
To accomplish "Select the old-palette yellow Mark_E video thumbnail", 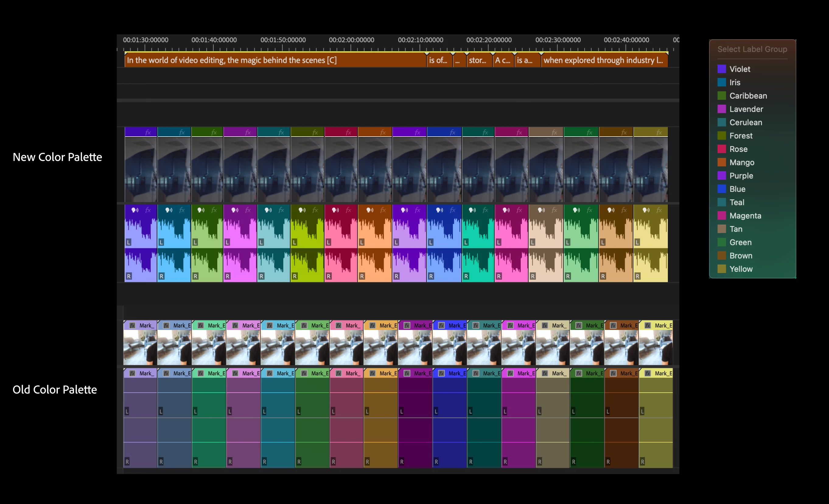I will coord(656,347).
